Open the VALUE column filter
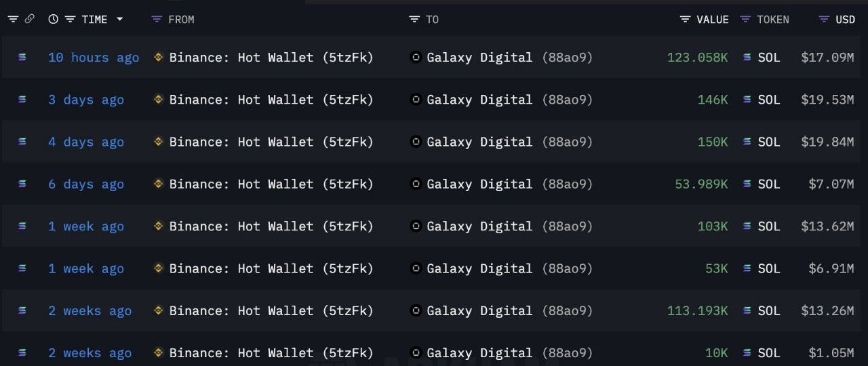 pos(685,19)
